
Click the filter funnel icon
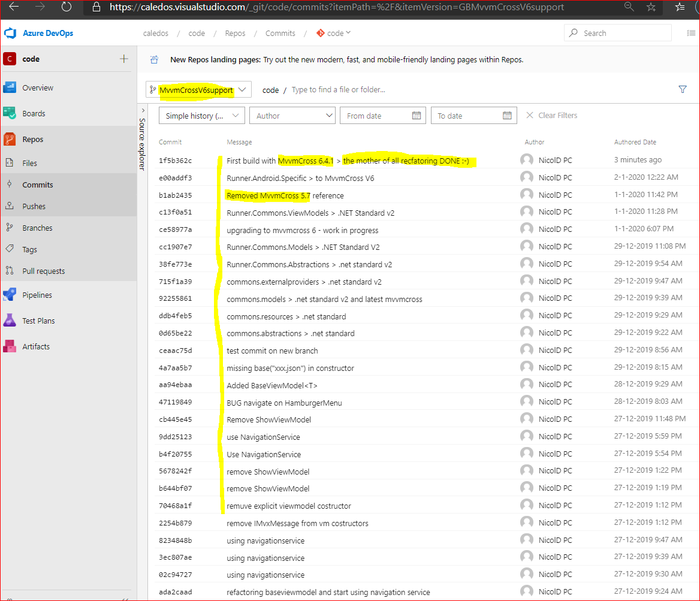(x=682, y=89)
